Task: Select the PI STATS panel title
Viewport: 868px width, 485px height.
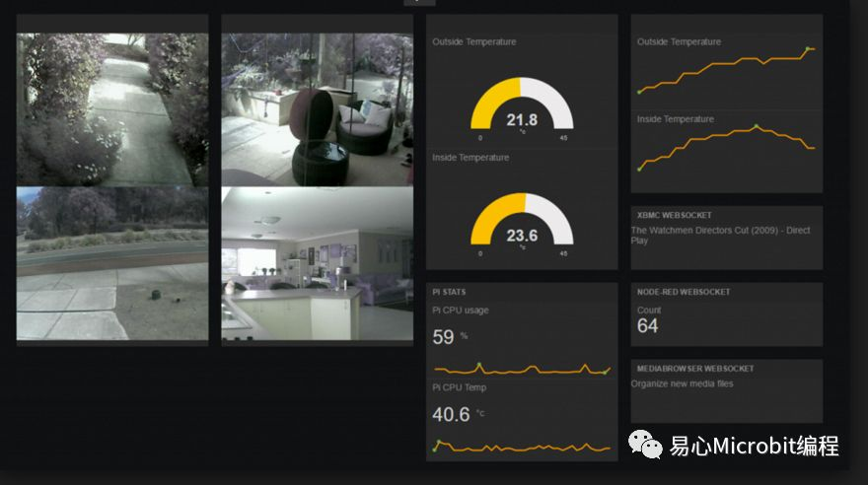Action: (x=449, y=292)
